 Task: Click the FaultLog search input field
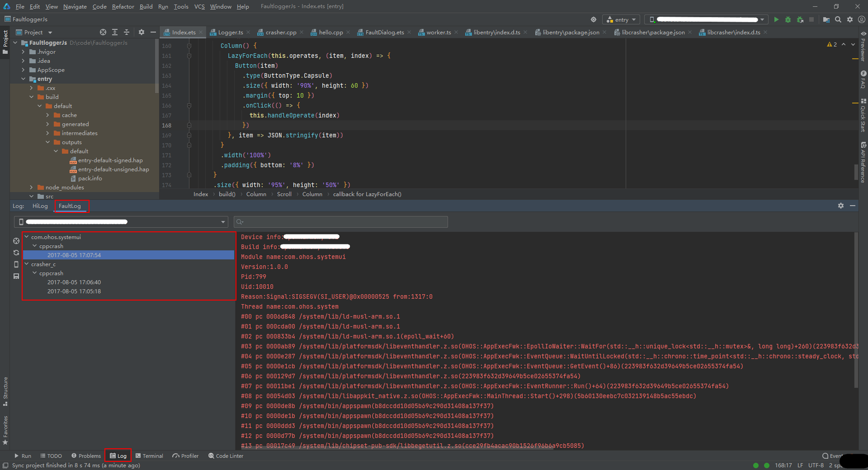(344, 222)
